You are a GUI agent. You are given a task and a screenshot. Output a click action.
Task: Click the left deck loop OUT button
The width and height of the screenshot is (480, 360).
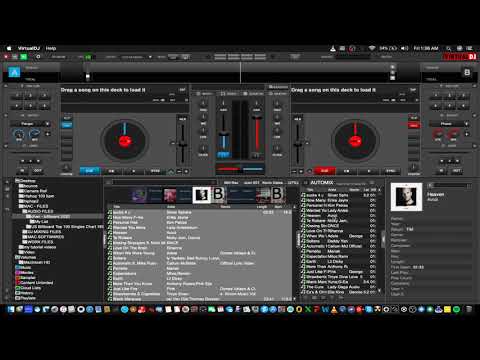click(x=38, y=171)
